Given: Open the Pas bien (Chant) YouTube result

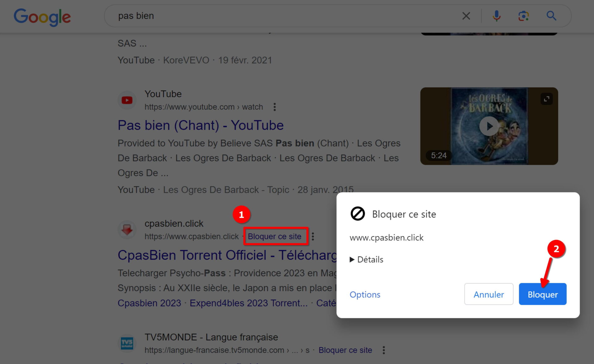Looking at the screenshot, I should [x=200, y=125].
